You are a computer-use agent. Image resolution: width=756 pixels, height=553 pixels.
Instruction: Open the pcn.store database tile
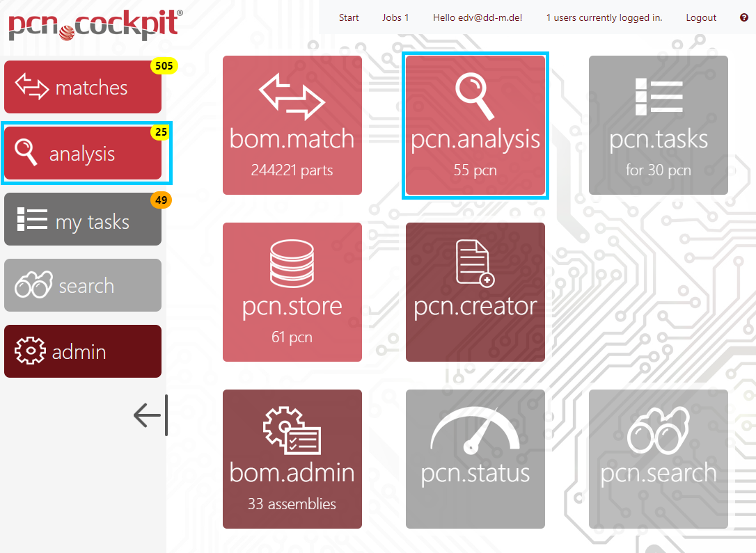[x=292, y=292]
